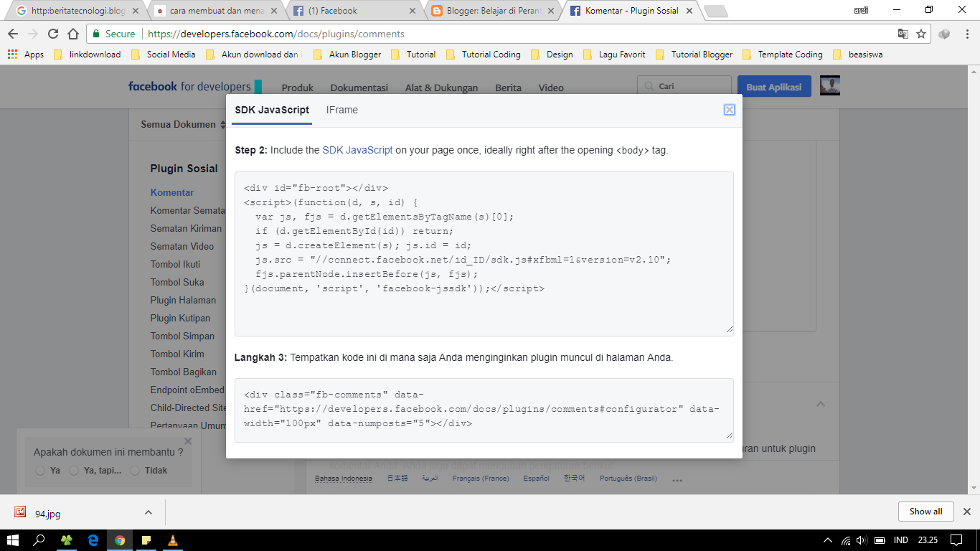Open Chrome's three-dot menu
This screenshot has width=980, height=551.
pyautogui.click(x=966, y=34)
